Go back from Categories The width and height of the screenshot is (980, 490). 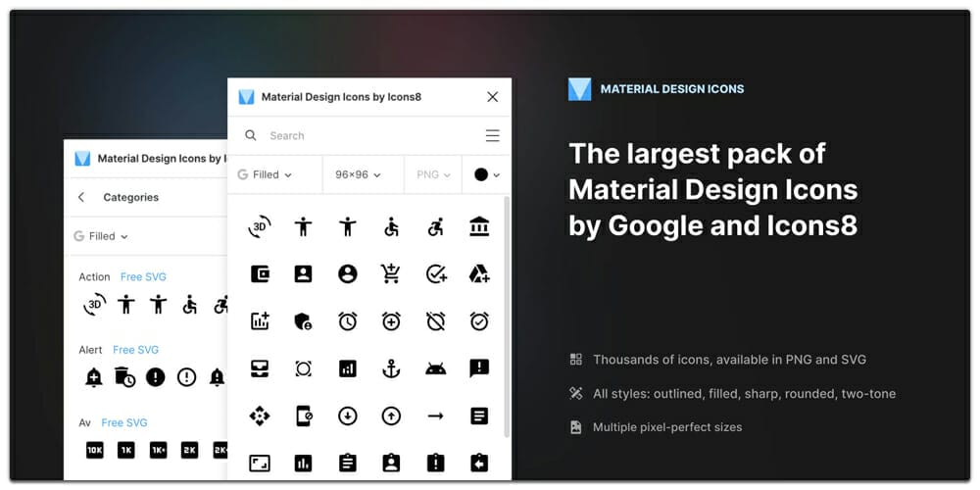(x=81, y=198)
